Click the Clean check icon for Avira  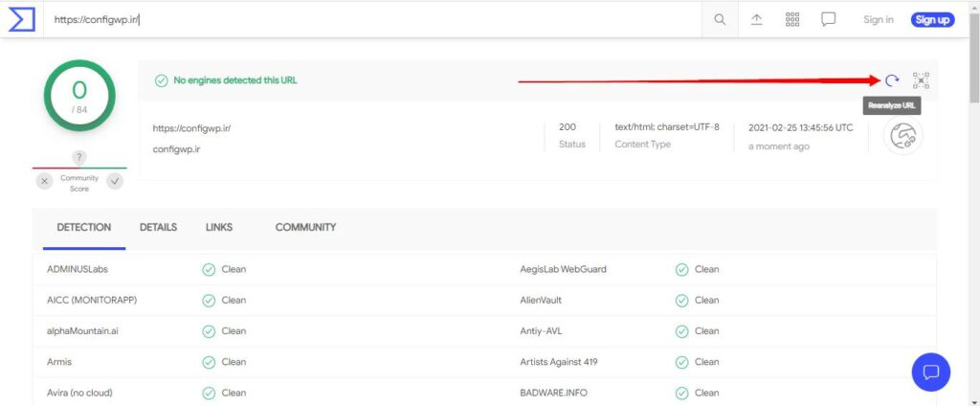(209, 394)
